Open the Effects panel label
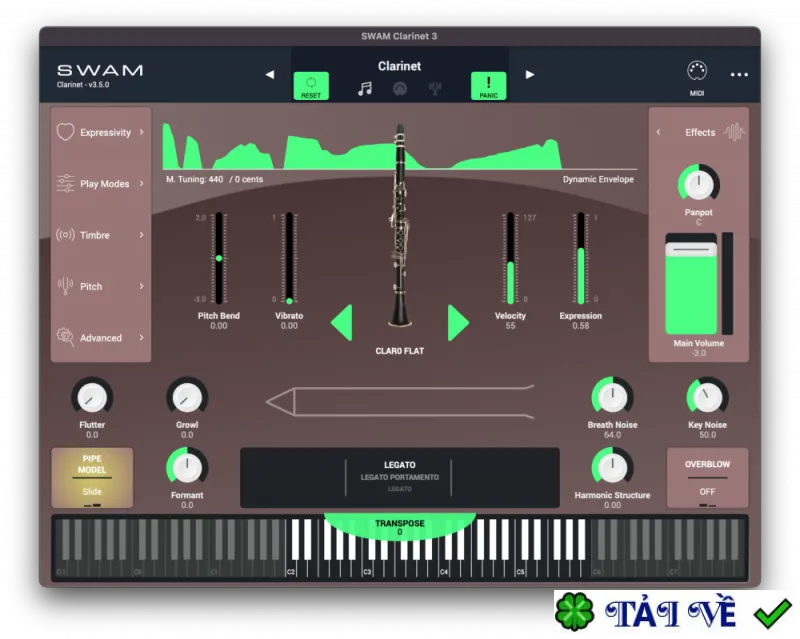800x639 pixels. click(700, 133)
